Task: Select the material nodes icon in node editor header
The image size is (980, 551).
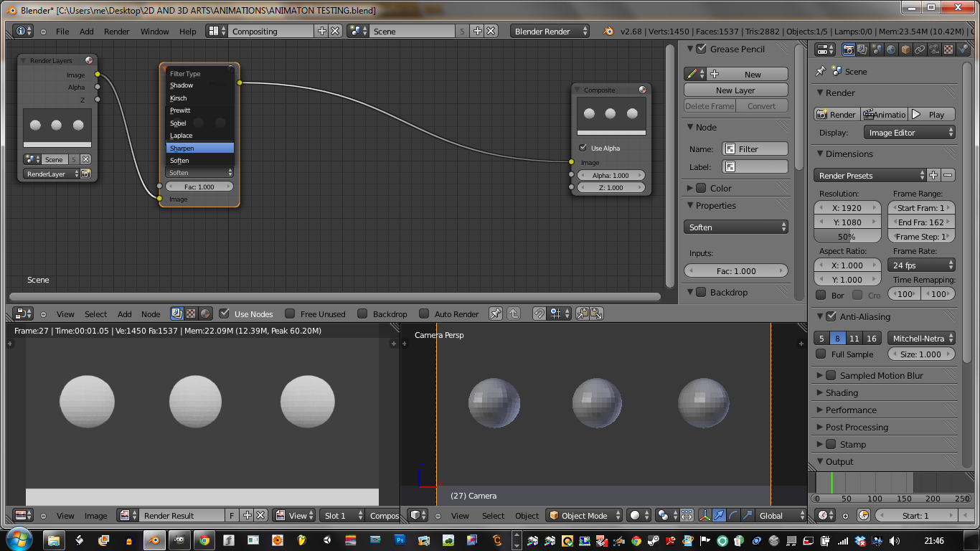Action: point(207,314)
